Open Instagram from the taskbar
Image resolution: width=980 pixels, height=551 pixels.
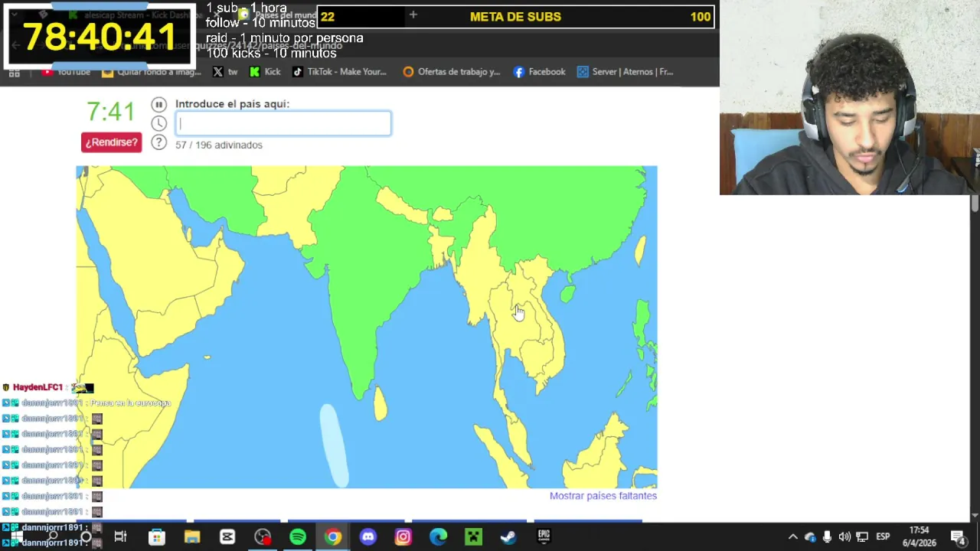[x=403, y=537]
